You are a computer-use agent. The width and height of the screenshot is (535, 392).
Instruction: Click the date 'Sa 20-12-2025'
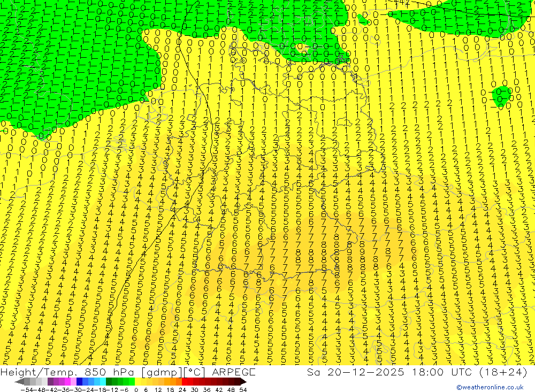coord(355,372)
